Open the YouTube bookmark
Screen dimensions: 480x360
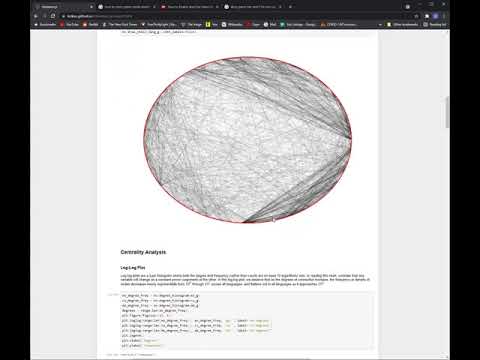point(69,24)
